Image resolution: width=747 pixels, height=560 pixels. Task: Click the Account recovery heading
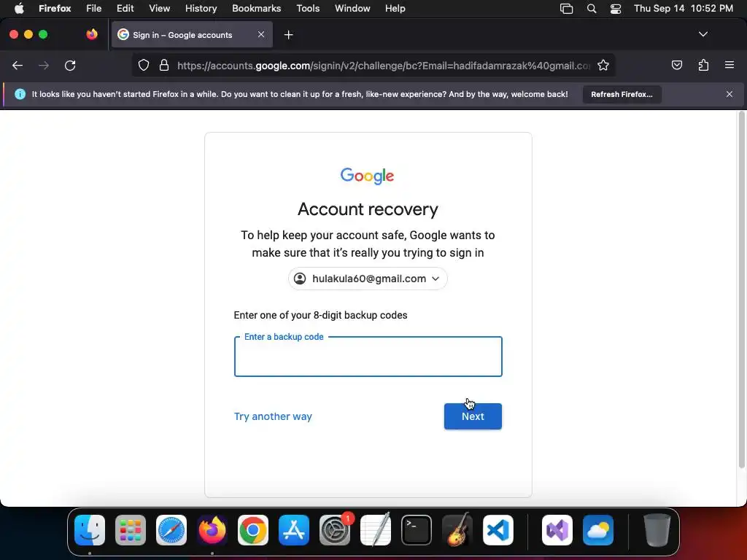tap(368, 209)
